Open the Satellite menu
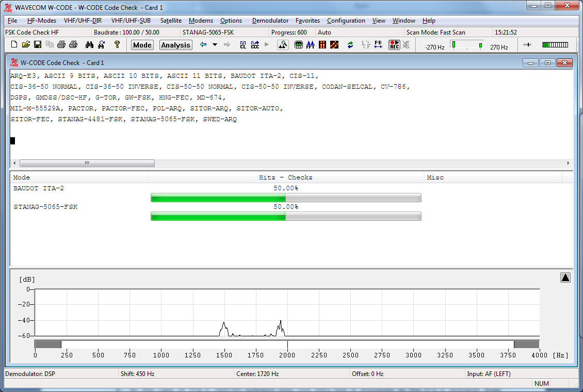 pyautogui.click(x=171, y=21)
